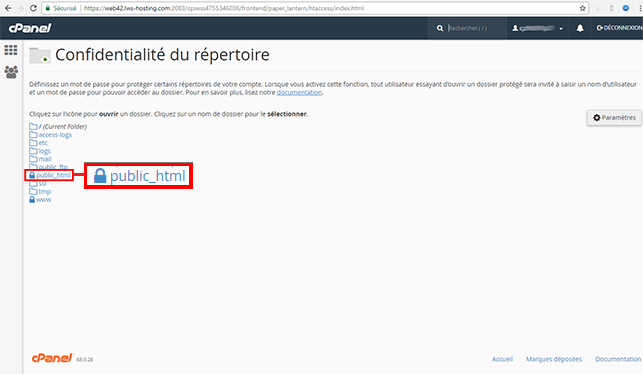This screenshot has height=374, width=643.
Task: Open the tmp folder icon
Action: 33,192
